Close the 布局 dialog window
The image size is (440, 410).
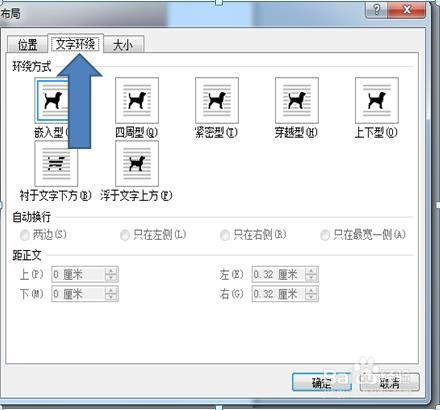pos(407,10)
